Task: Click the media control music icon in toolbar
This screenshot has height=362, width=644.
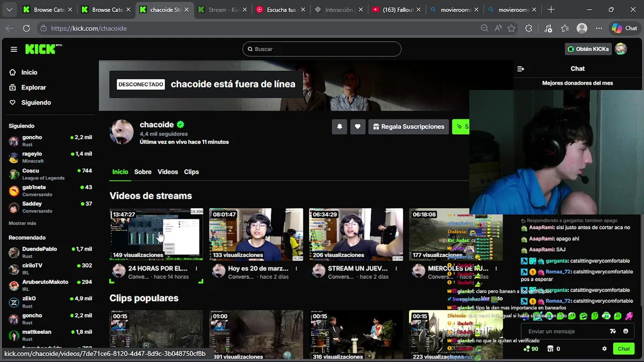Action: coord(548,29)
